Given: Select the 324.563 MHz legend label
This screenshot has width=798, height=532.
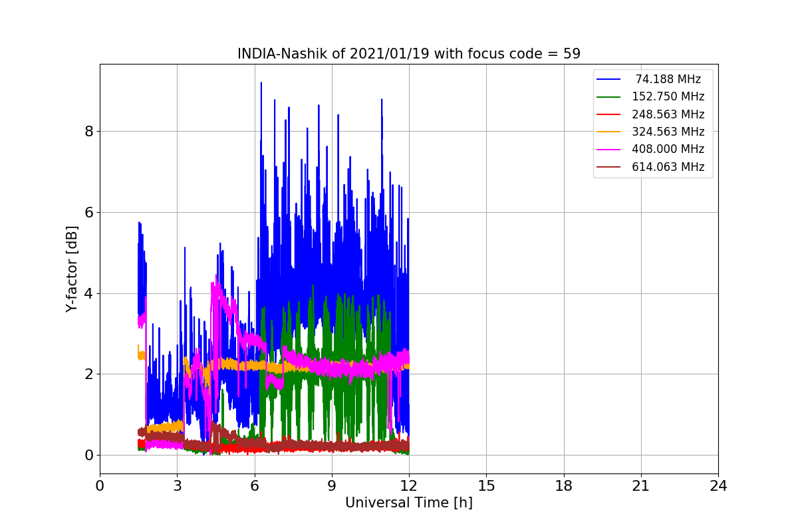Looking at the screenshot, I should (668, 132).
